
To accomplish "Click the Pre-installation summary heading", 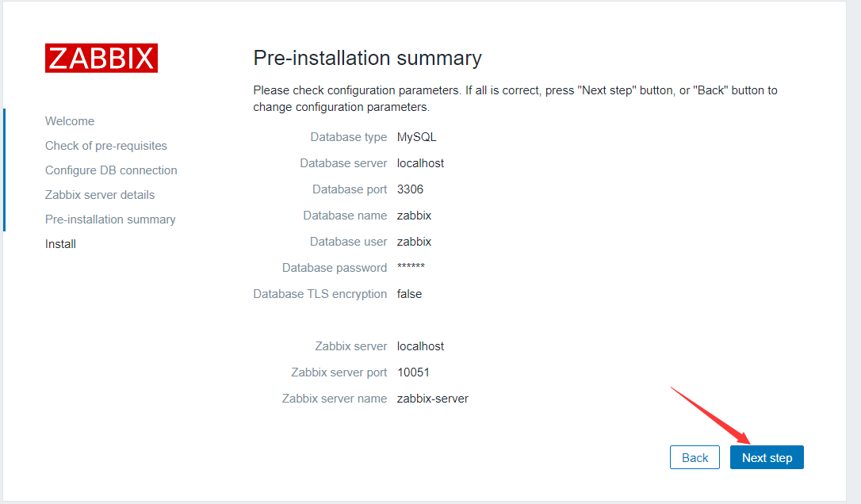I will (367, 58).
